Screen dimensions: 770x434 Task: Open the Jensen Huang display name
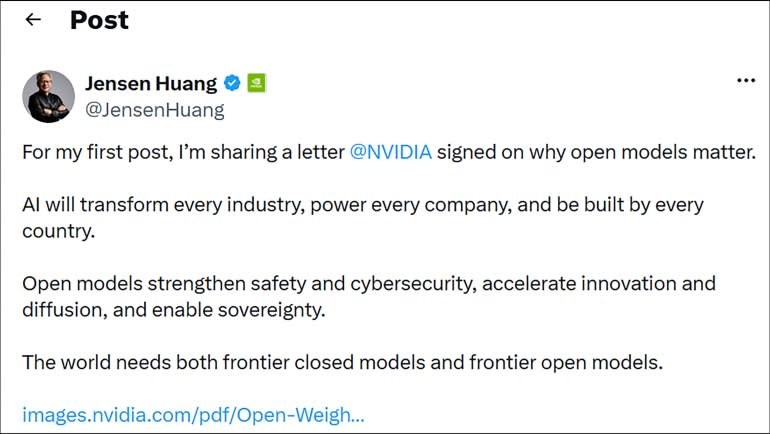[151, 83]
